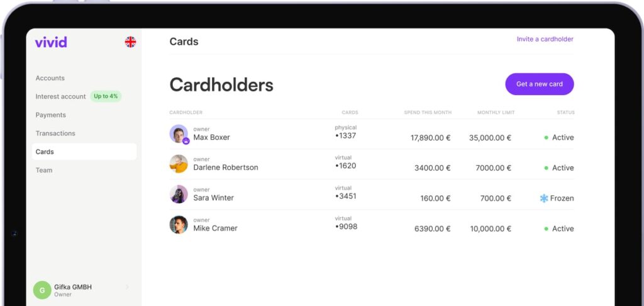Image resolution: width=644 pixels, height=306 pixels.
Task: Select the Team menu item
Action: coord(44,170)
